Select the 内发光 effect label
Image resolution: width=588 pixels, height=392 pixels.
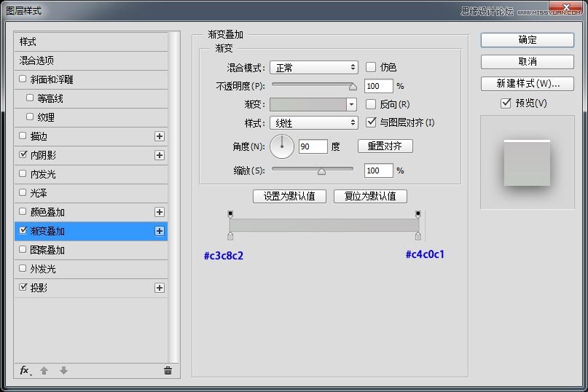coord(43,174)
